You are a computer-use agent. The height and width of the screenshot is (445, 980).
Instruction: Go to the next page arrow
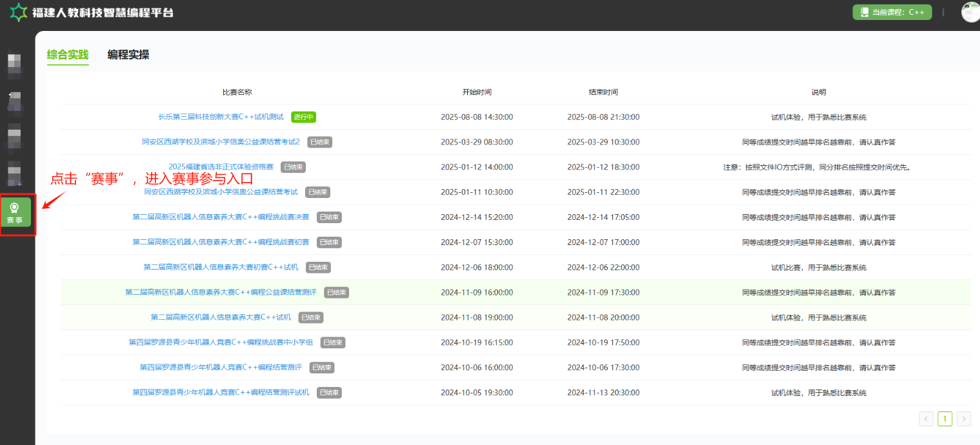(x=963, y=419)
